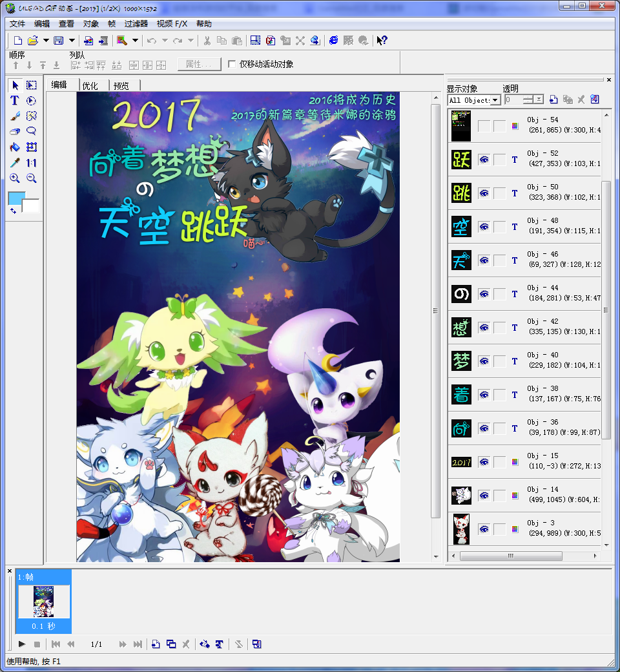Click the Save disk icon
The image size is (620, 672).
point(59,40)
